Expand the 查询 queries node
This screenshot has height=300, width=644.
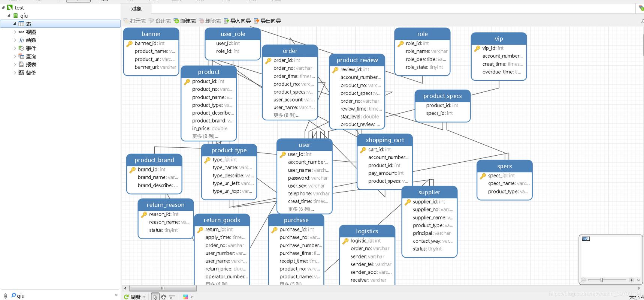[15, 56]
